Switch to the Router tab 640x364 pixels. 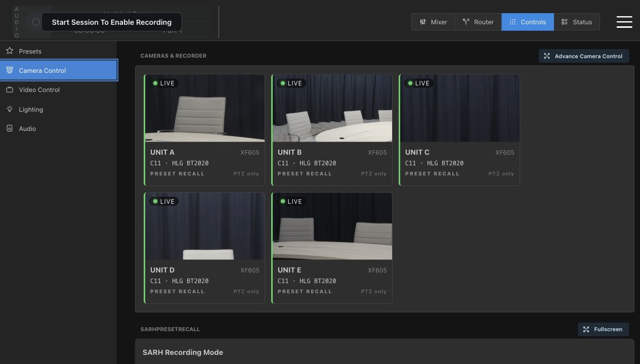click(x=478, y=22)
